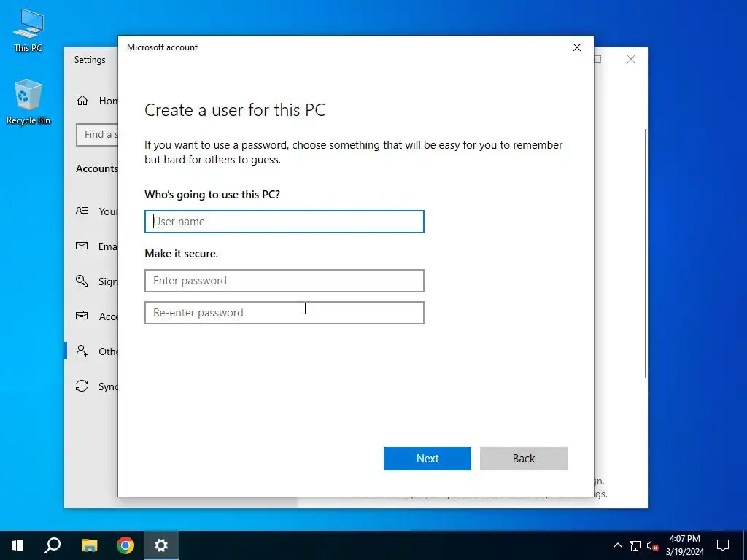747x560 pixels.
Task: Open Sync settings icon in Settings sidebar
Action: click(x=82, y=386)
